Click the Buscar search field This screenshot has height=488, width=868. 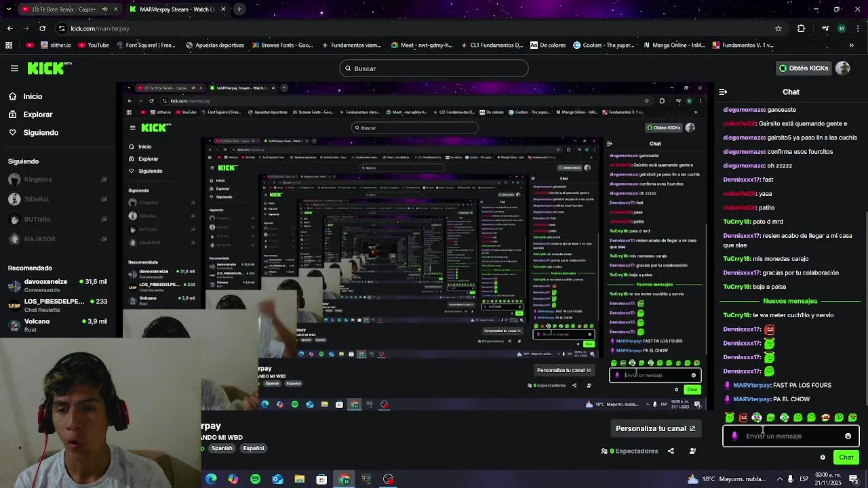(434, 68)
